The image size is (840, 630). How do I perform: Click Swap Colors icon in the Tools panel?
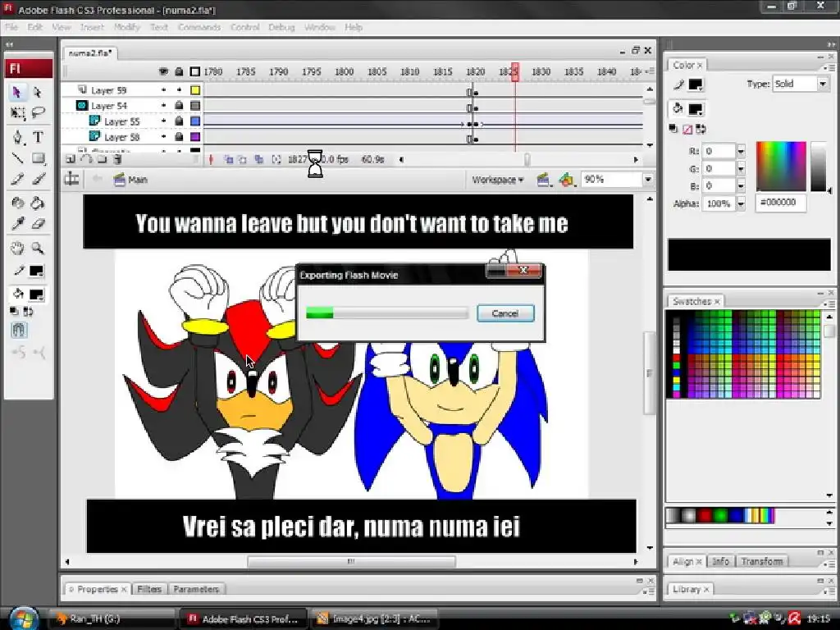click(x=28, y=312)
